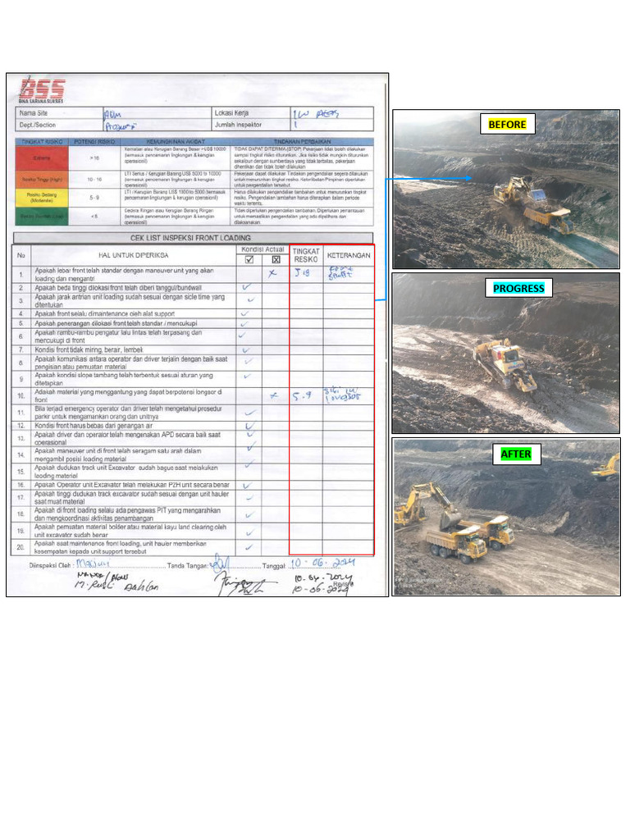Click the X mark on checklist row 1
This screenshot has width=630, height=840.
coord(272,272)
